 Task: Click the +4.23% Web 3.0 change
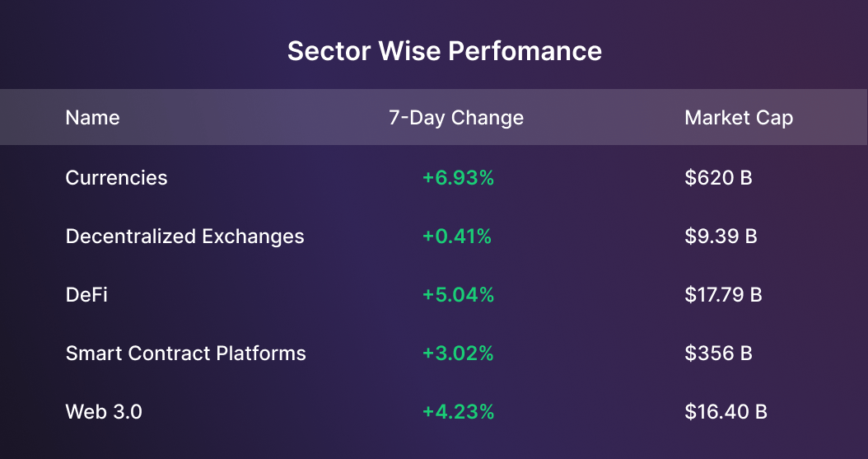458,412
